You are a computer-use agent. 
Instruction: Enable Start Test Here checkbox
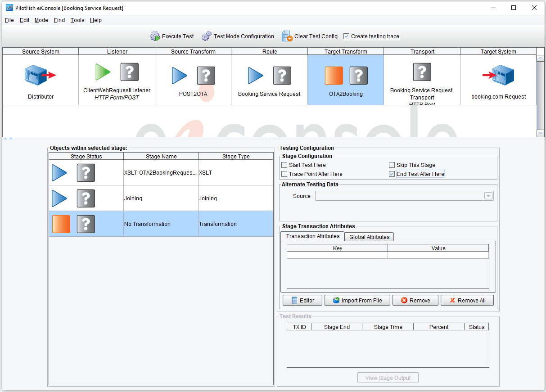284,165
